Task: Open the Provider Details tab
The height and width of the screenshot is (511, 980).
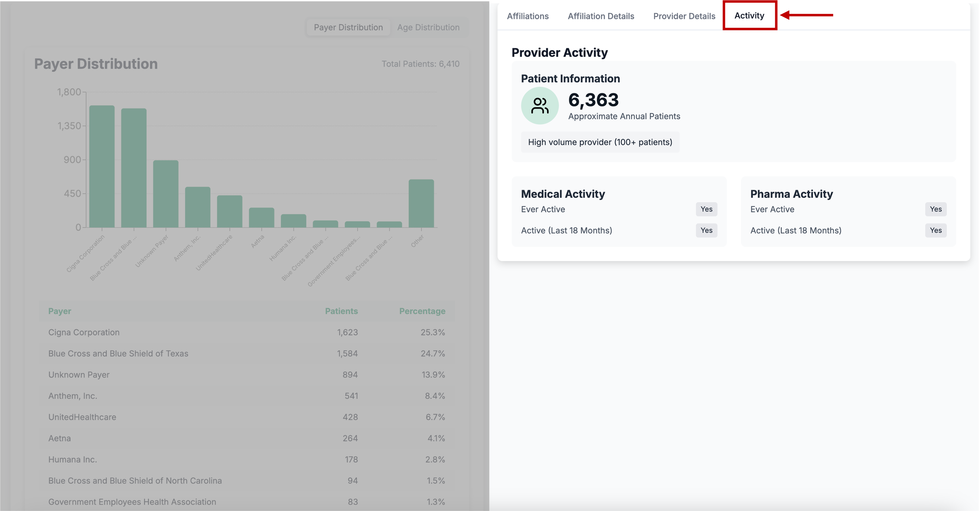Action: [x=684, y=16]
